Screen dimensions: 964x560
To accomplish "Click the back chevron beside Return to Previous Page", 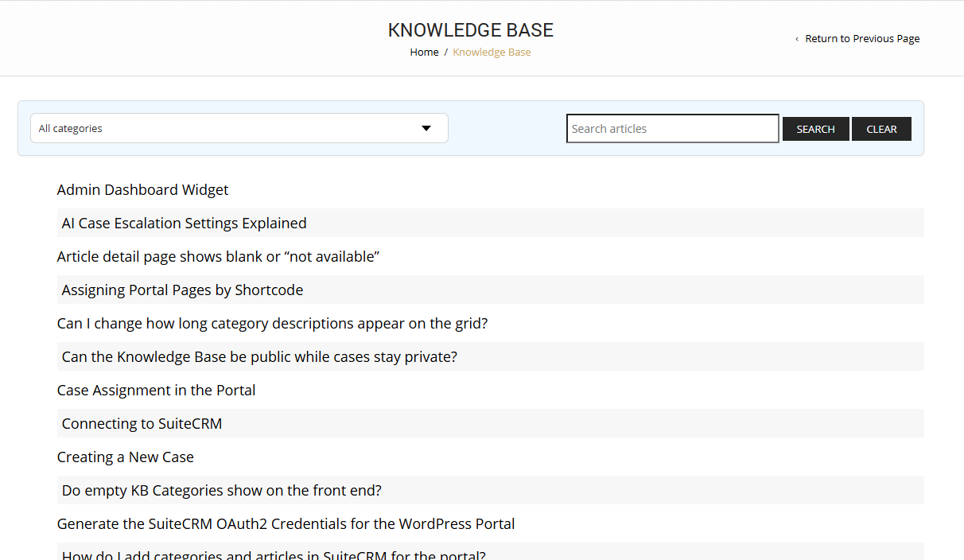I will tap(797, 38).
